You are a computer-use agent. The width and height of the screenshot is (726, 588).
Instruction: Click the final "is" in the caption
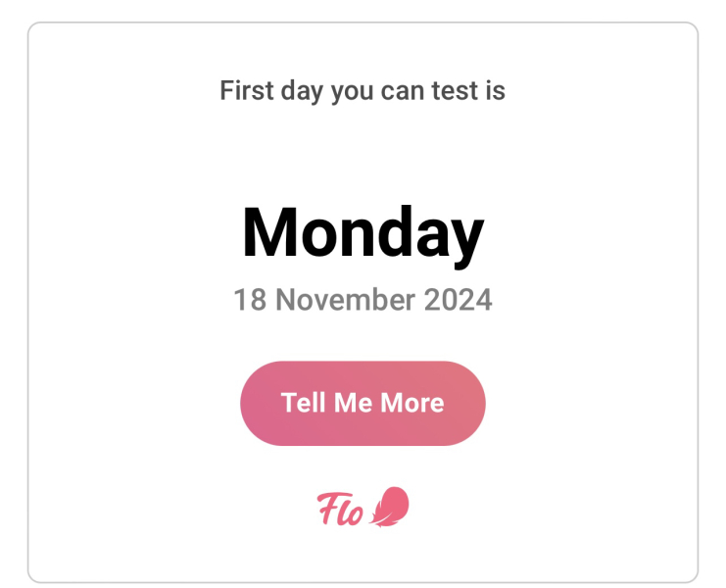tap(494, 91)
